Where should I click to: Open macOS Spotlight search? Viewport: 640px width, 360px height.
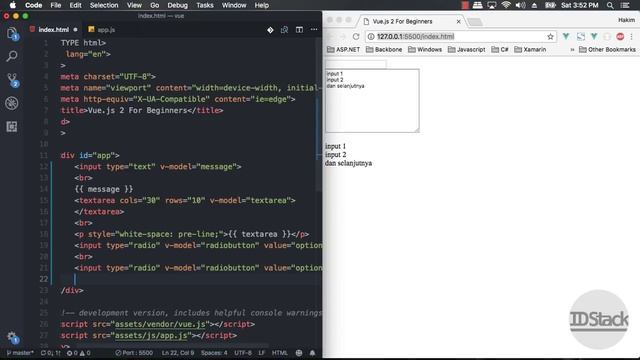[x=610, y=5]
